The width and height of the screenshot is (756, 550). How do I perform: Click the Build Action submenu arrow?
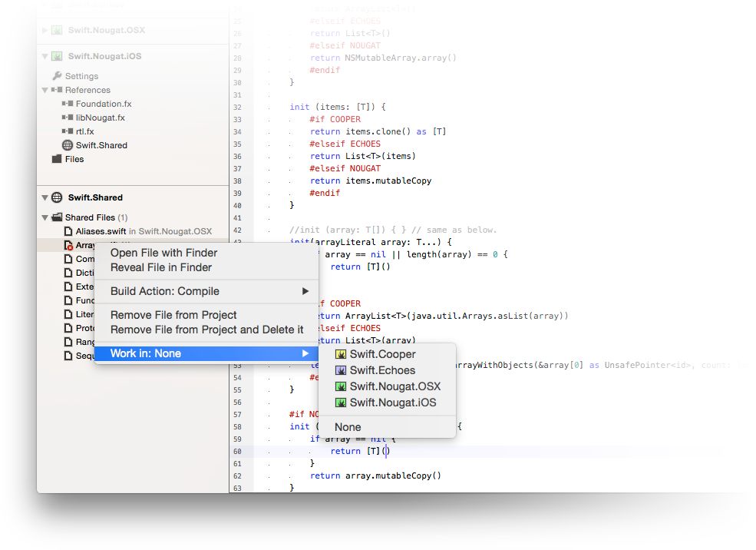pos(305,291)
